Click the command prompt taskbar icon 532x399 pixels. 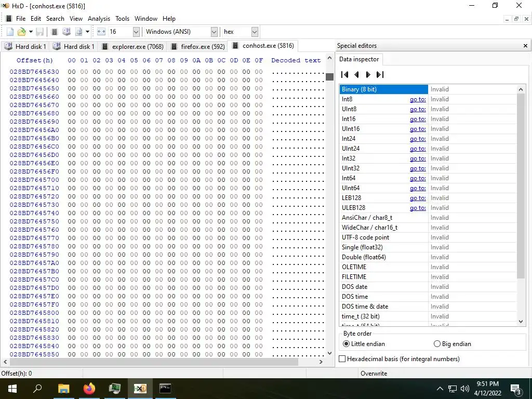click(x=165, y=389)
